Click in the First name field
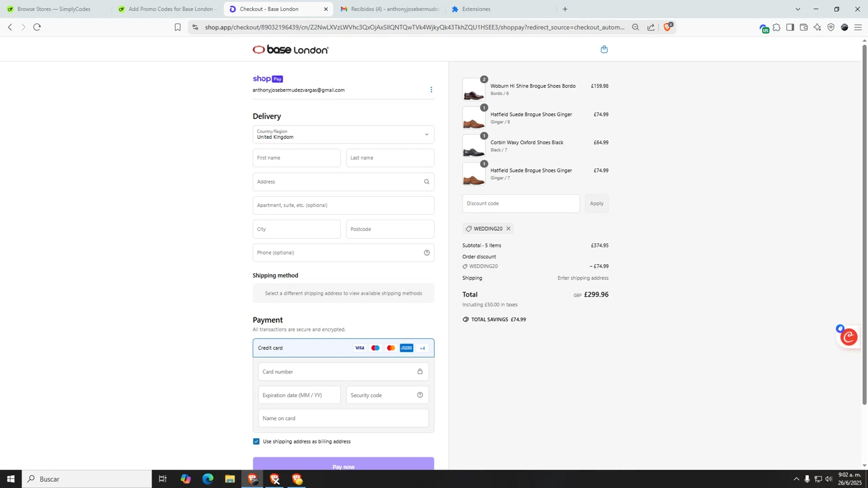 (x=296, y=158)
